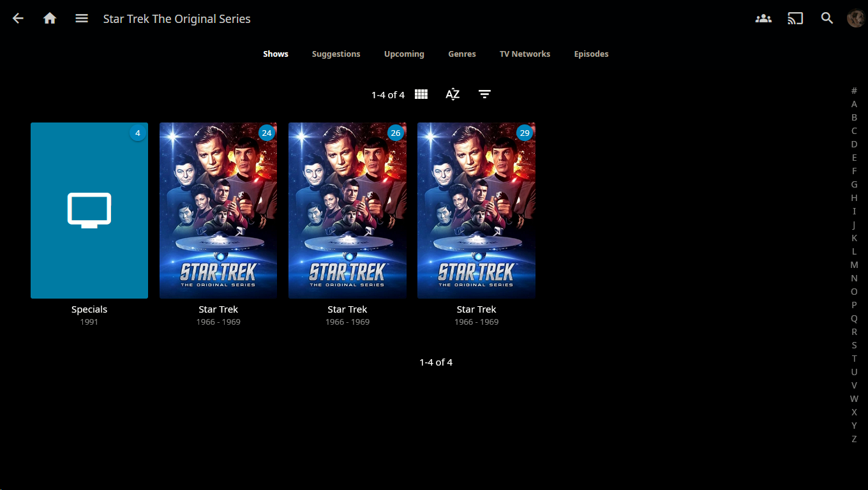Switch to the Episodes tab
The height and width of the screenshot is (490, 868).
click(x=591, y=54)
